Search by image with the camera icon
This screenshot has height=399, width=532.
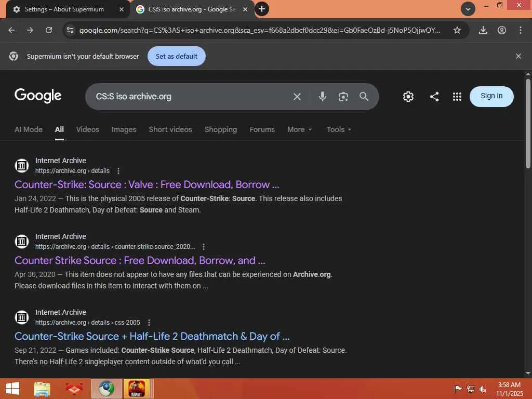tap(343, 97)
